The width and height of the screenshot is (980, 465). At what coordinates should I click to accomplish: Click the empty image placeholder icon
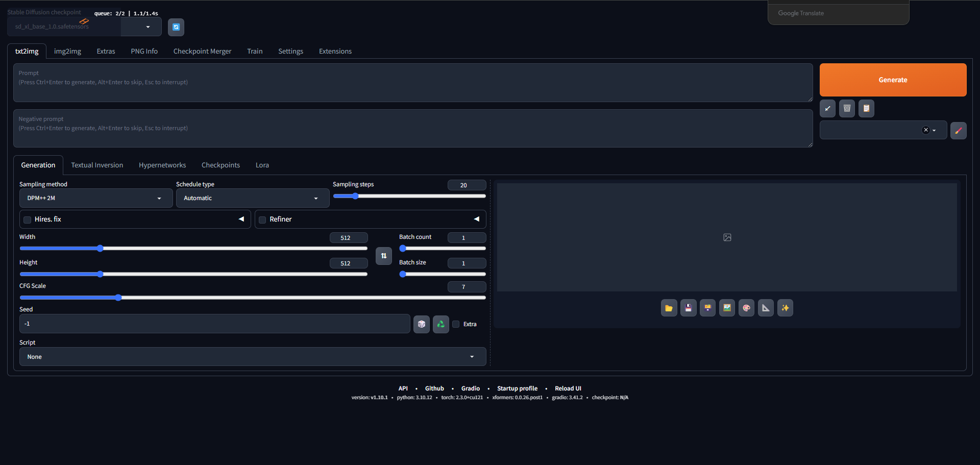coord(727,237)
